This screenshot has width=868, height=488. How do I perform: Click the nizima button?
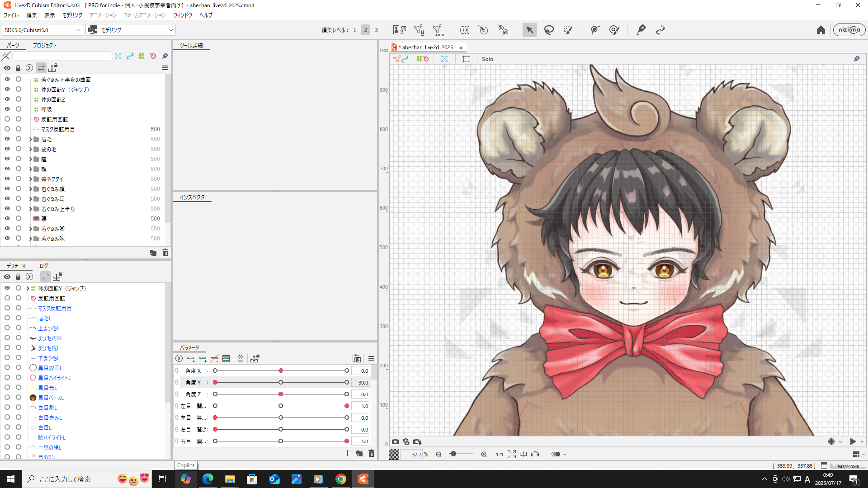(x=849, y=30)
